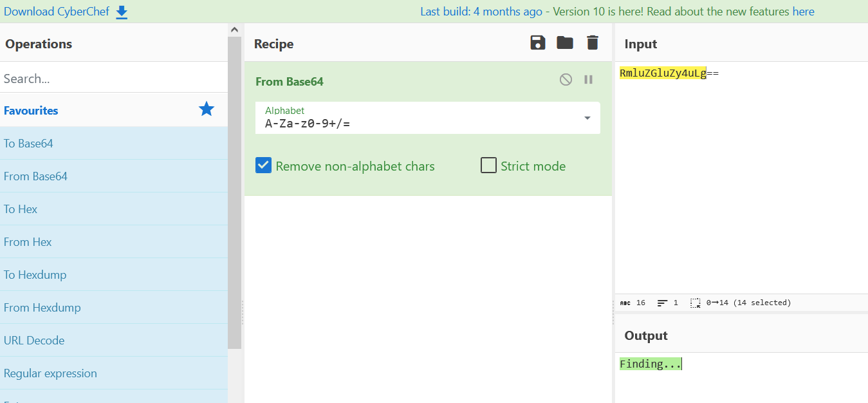The height and width of the screenshot is (403, 868).
Task: Select the To Base64 operation
Action: [x=114, y=143]
